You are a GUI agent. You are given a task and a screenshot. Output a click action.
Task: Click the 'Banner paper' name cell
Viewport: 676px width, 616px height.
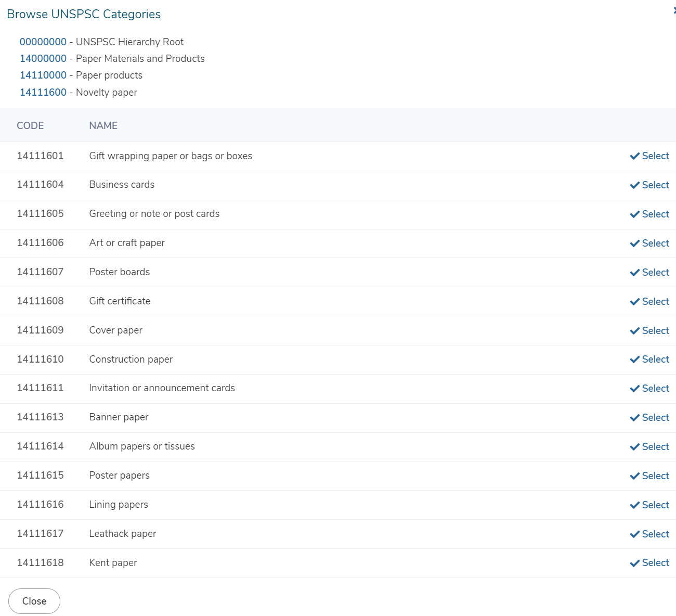click(x=119, y=417)
